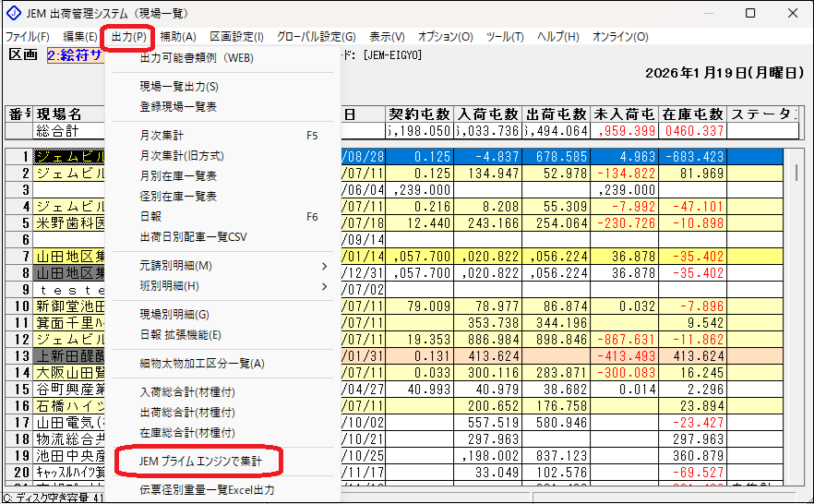Open the ファイル(F) menu
This screenshot has height=504, width=814.
click(x=28, y=37)
